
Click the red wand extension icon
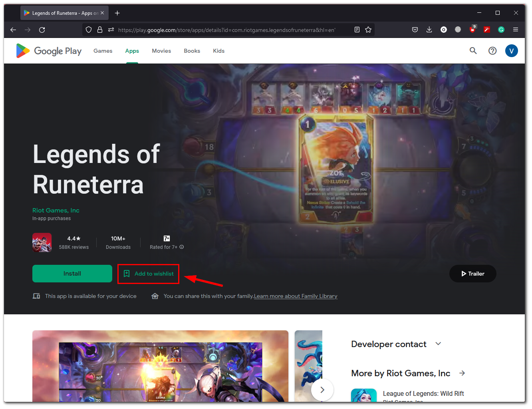click(x=487, y=30)
